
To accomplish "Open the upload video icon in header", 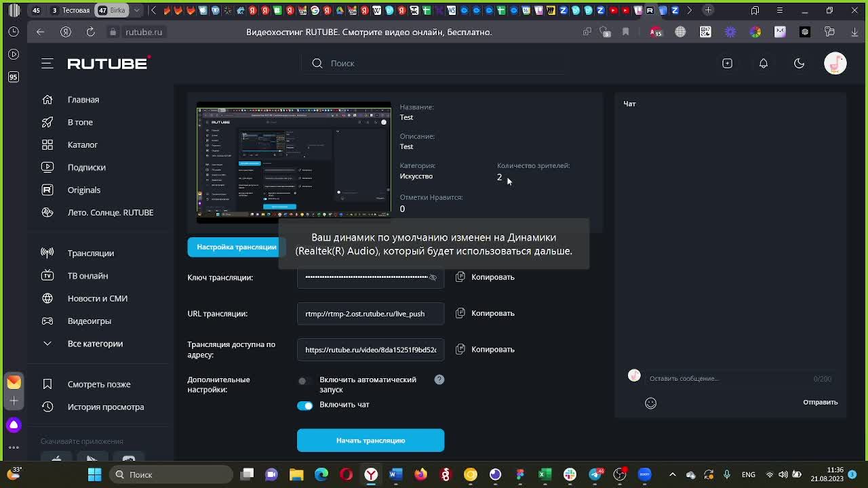I will click(x=727, y=63).
